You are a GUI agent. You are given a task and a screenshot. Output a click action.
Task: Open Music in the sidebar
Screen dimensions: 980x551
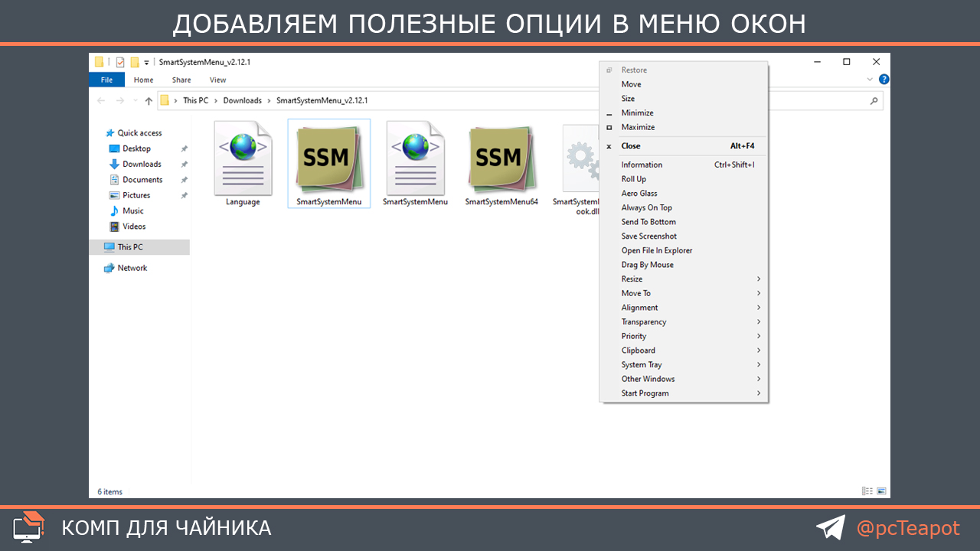126,210
